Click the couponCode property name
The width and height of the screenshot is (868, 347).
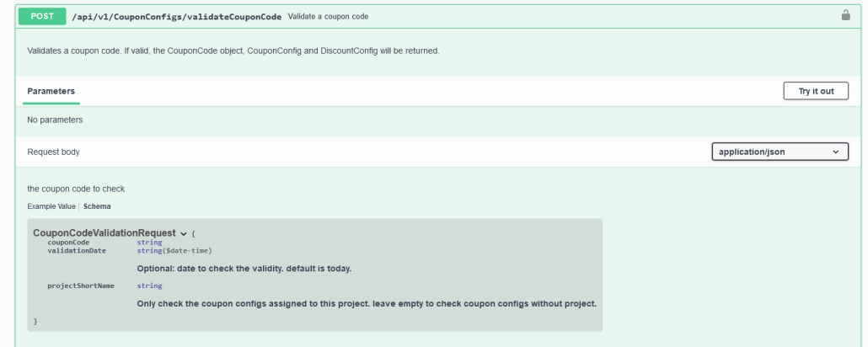[68, 243]
